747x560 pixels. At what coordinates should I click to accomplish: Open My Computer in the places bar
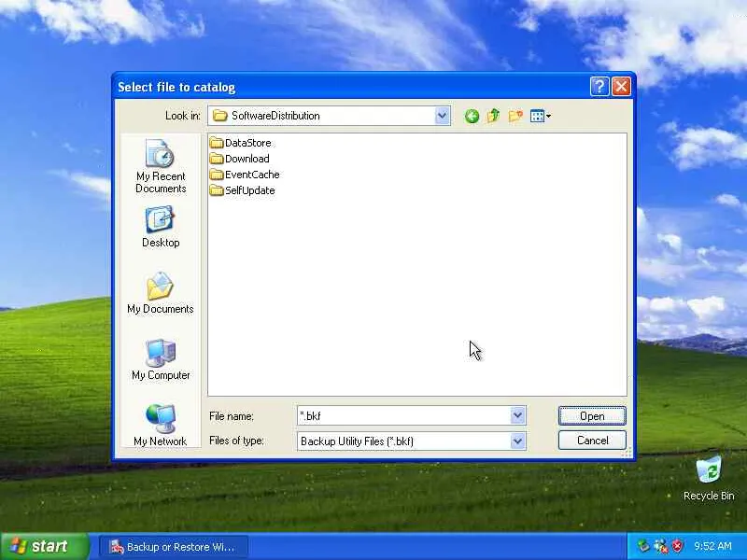161,359
